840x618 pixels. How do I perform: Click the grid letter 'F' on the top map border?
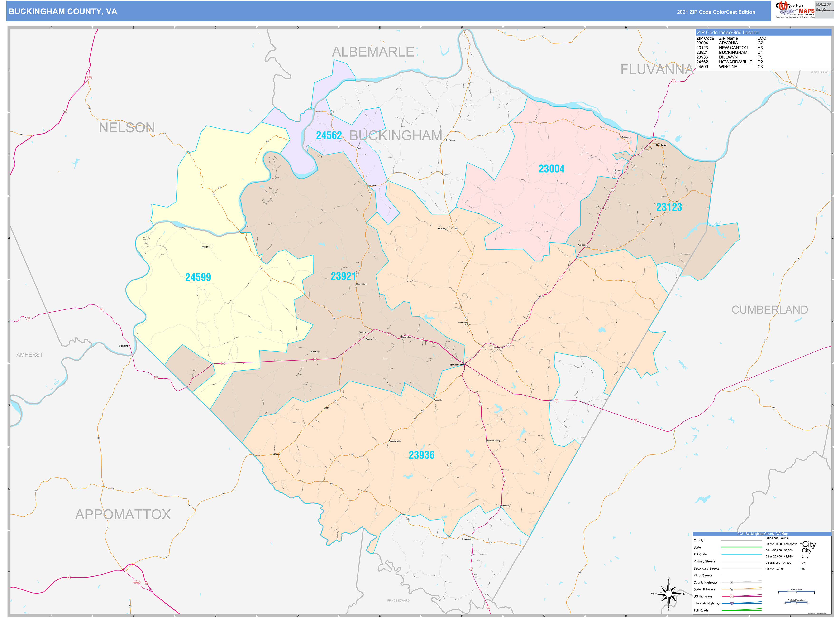(x=462, y=27)
